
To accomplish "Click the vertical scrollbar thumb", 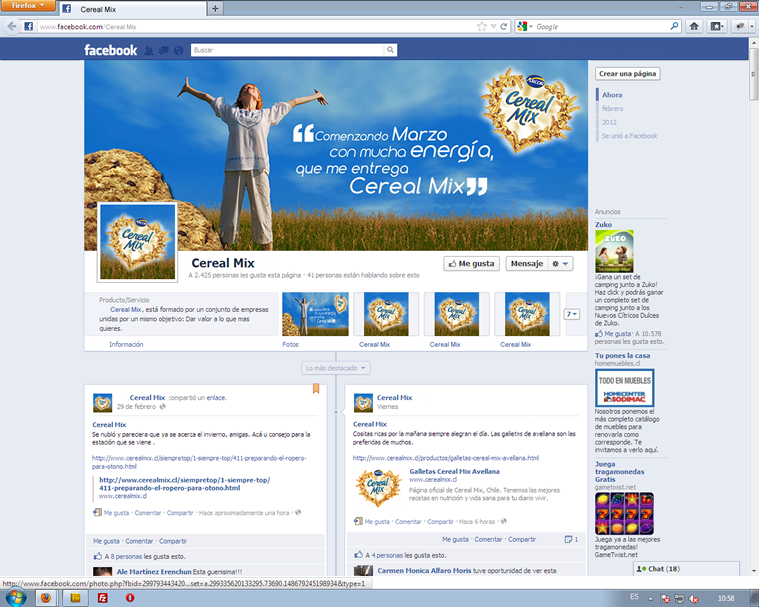I will point(754,74).
